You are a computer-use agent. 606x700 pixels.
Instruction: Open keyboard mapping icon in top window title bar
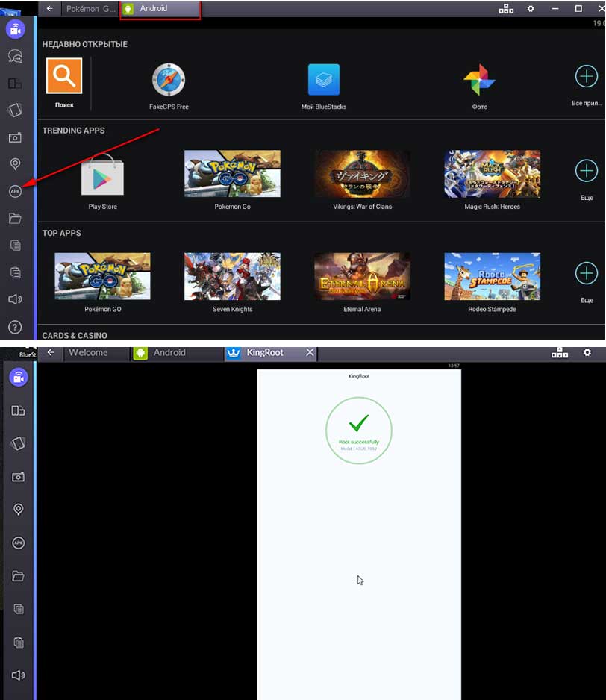click(506, 8)
